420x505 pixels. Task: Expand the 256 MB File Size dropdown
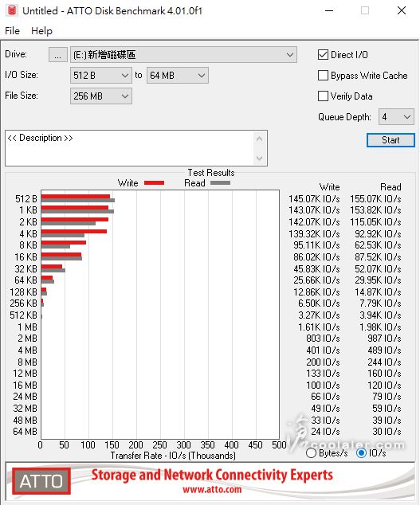point(101,96)
